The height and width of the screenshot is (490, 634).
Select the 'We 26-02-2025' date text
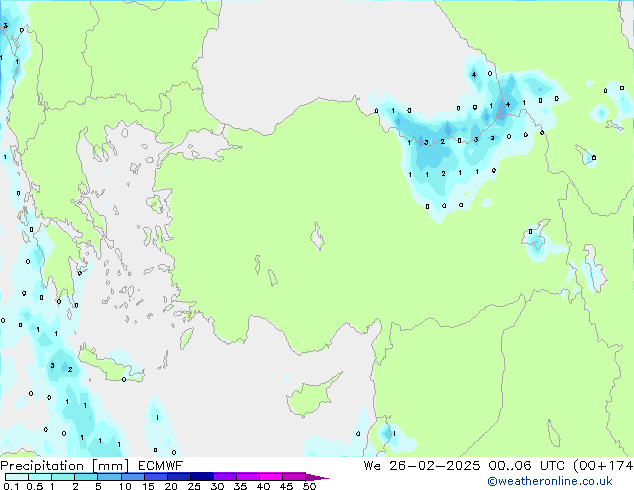pos(422,466)
